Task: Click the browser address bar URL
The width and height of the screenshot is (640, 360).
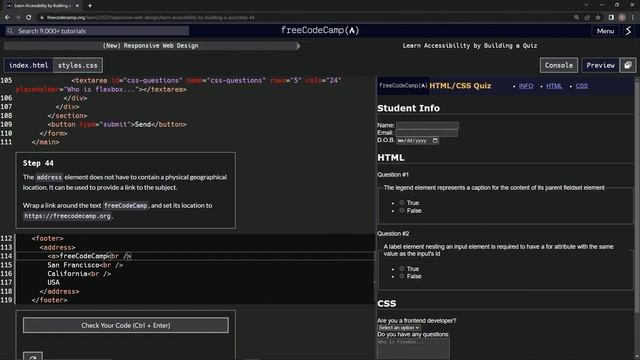Action: tap(151, 18)
